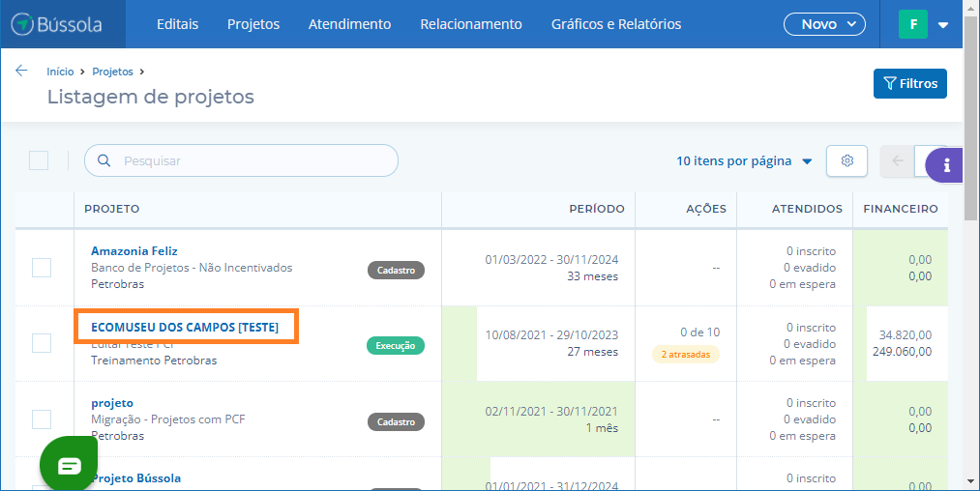Click Migração - Projetos com PCF text
Viewport: 980px width, 491px height.
click(168, 419)
